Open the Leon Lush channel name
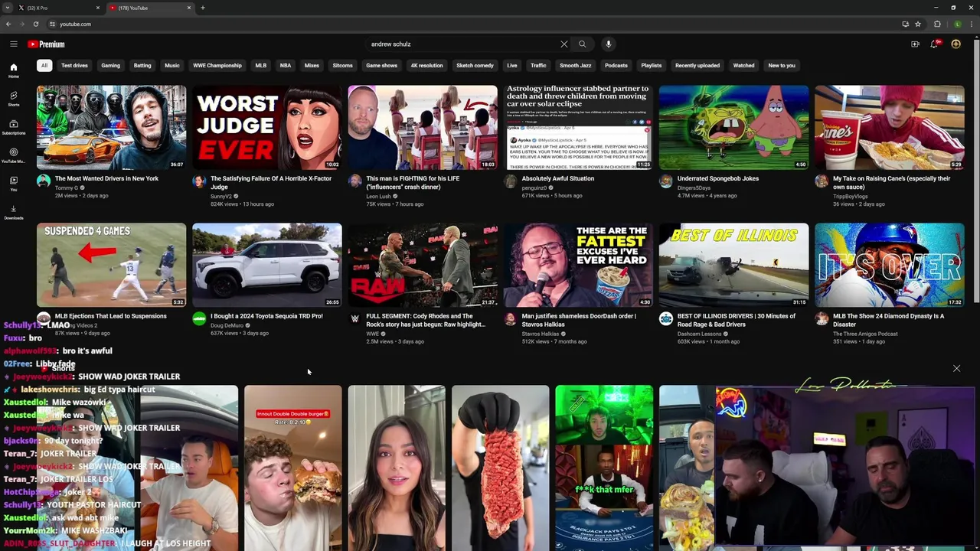Image resolution: width=980 pixels, height=551 pixels. [x=378, y=196]
